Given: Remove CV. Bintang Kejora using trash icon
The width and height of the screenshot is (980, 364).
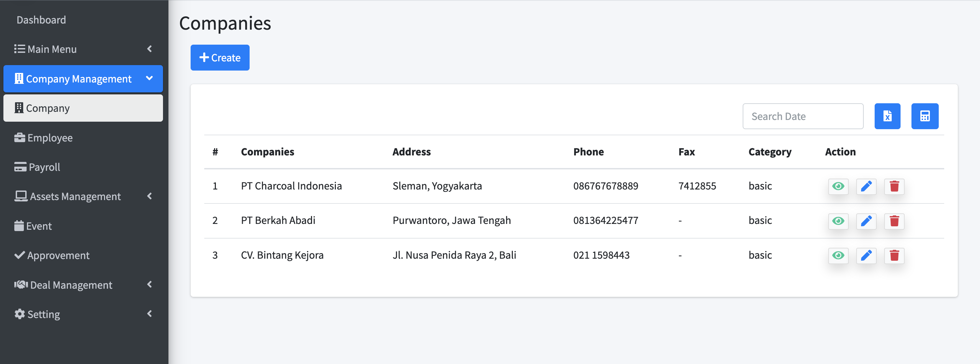Looking at the screenshot, I should (x=894, y=256).
